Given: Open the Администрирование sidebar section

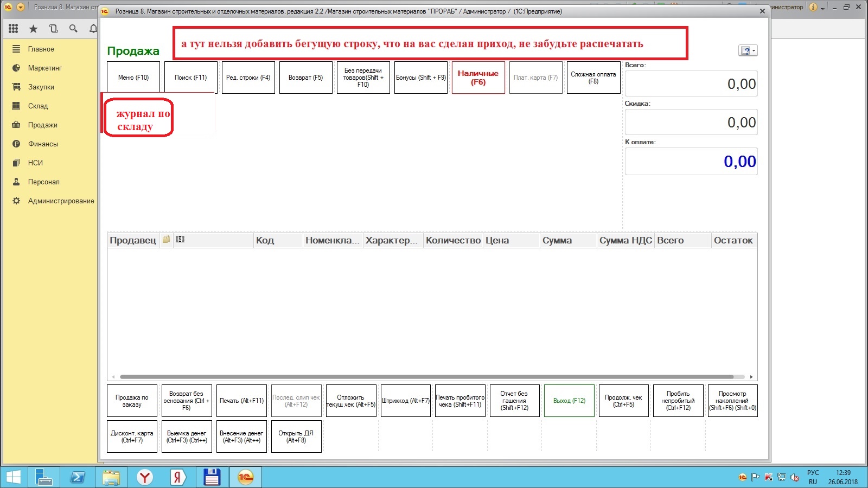Looking at the screenshot, I should tap(61, 201).
